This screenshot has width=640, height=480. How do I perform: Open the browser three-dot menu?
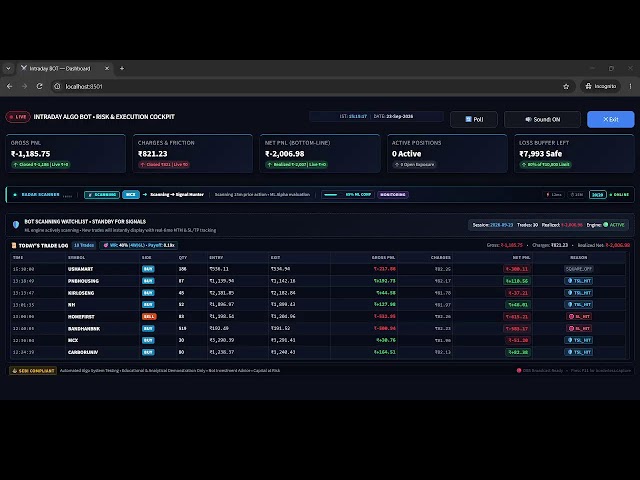click(630, 86)
